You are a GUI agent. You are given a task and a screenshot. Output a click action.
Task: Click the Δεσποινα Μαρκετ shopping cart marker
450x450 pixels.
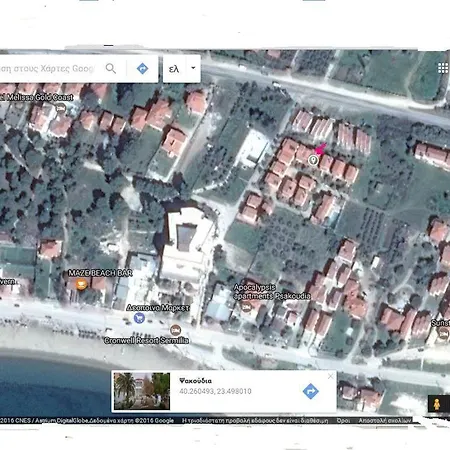click(139, 318)
